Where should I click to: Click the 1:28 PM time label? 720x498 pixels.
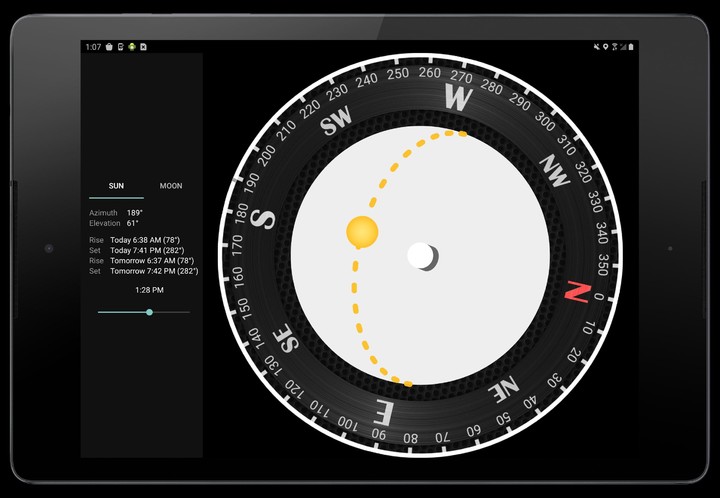[149, 290]
